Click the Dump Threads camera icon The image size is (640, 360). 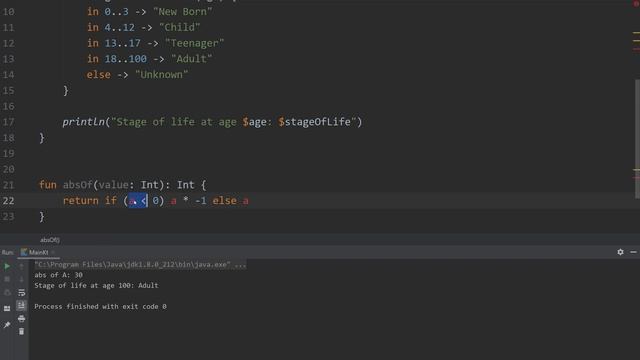(x=7, y=292)
